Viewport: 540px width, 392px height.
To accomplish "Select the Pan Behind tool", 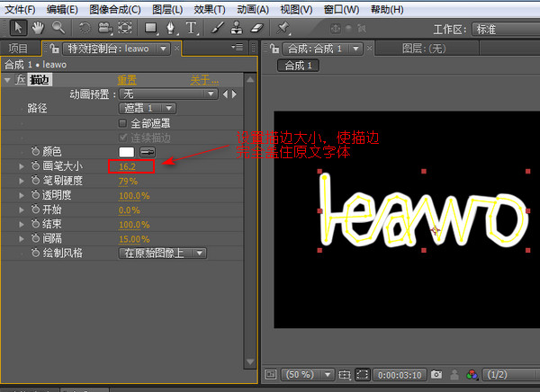I will click(125, 28).
